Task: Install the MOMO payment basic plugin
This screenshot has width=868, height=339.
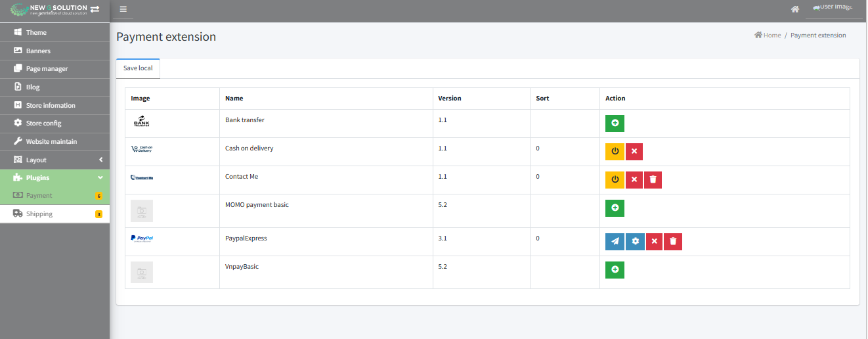Action: tap(615, 208)
